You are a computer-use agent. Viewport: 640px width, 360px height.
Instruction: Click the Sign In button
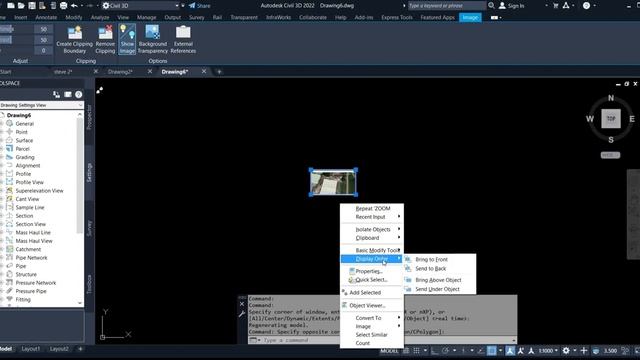pyautogui.click(x=511, y=6)
